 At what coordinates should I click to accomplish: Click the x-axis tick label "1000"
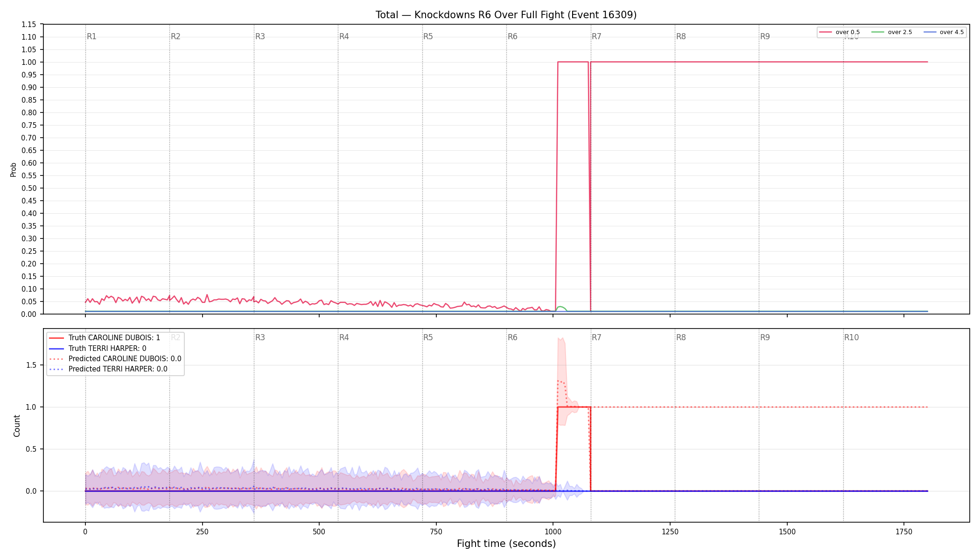553,532
